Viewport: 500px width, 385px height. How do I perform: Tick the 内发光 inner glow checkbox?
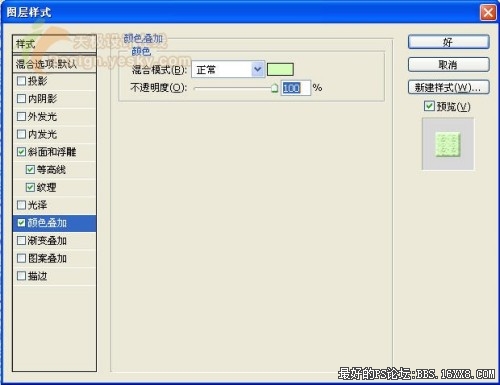click(21, 134)
